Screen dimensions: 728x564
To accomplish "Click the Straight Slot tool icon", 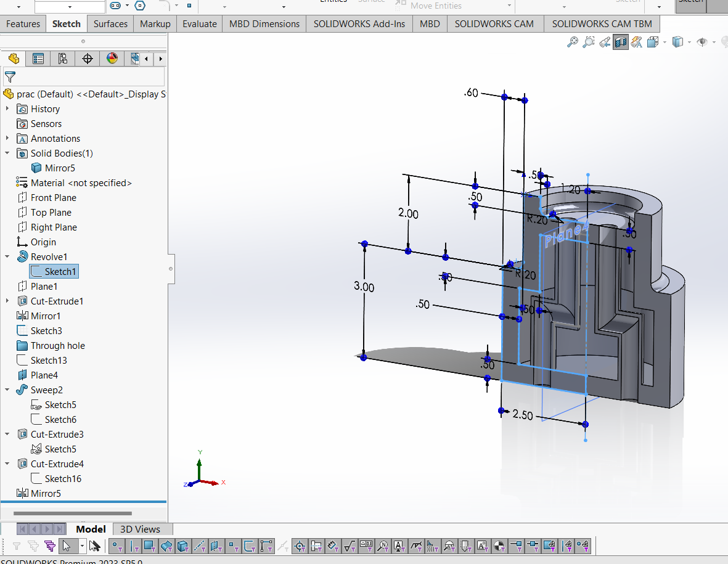I will tap(115, 6).
